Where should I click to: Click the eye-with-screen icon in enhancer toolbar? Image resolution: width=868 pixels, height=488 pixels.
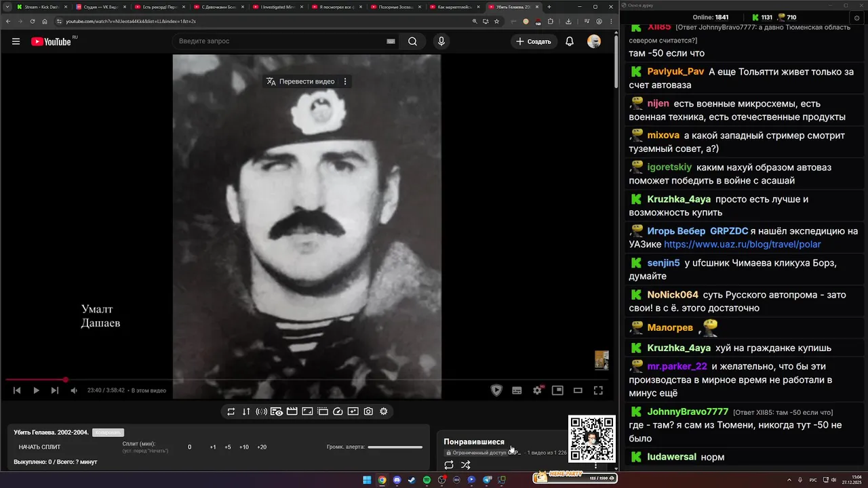pyautogui.click(x=277, y=411)
